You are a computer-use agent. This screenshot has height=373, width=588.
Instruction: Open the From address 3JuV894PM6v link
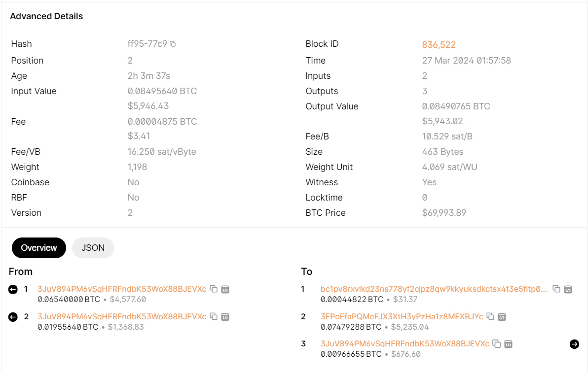click(x=122, y=289)
